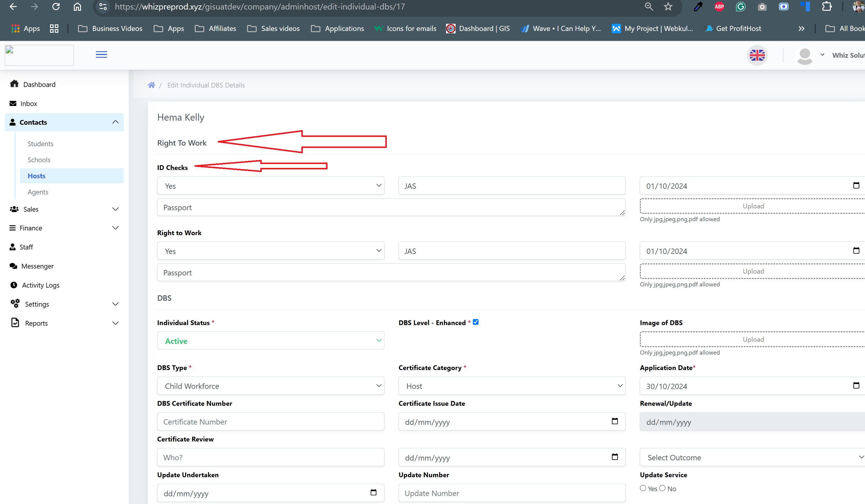Open DBS Type Child Workforce dropdown
The image size is (865, 504).
(270, 386)
